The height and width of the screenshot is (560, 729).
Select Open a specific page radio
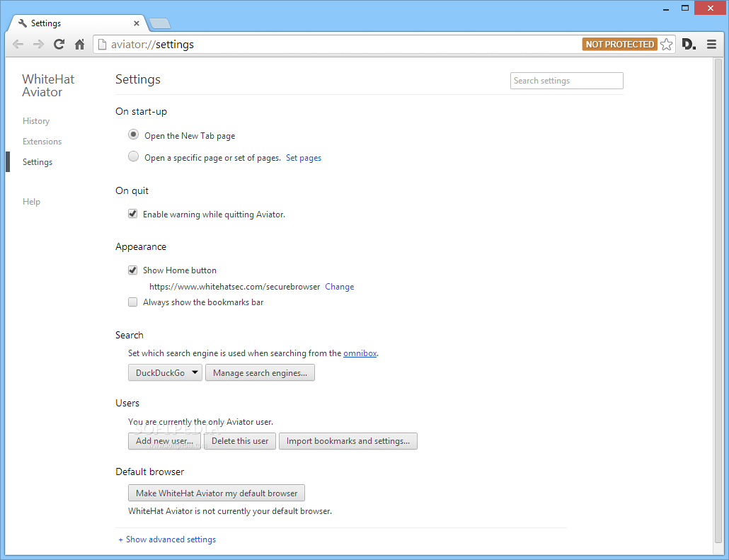(134, 156)
